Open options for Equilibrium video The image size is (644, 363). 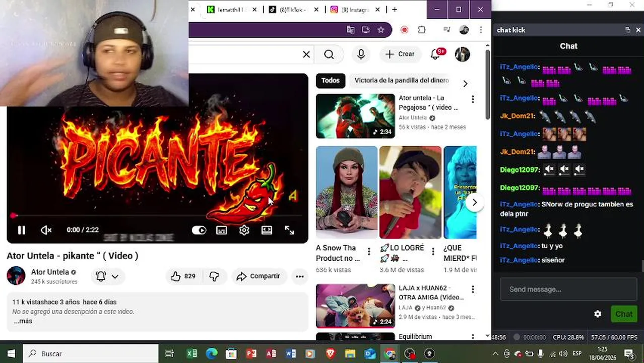pyautogui.click(x=473, y=337)
